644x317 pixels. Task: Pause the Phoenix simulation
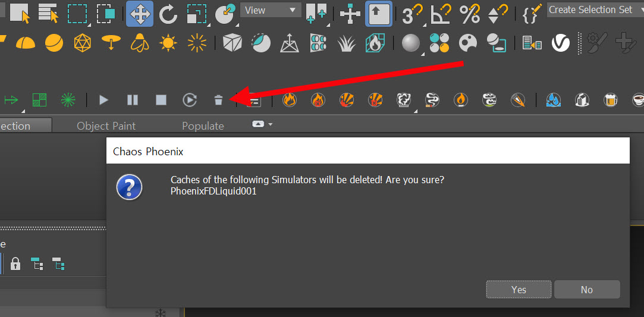tap(132, 100)
